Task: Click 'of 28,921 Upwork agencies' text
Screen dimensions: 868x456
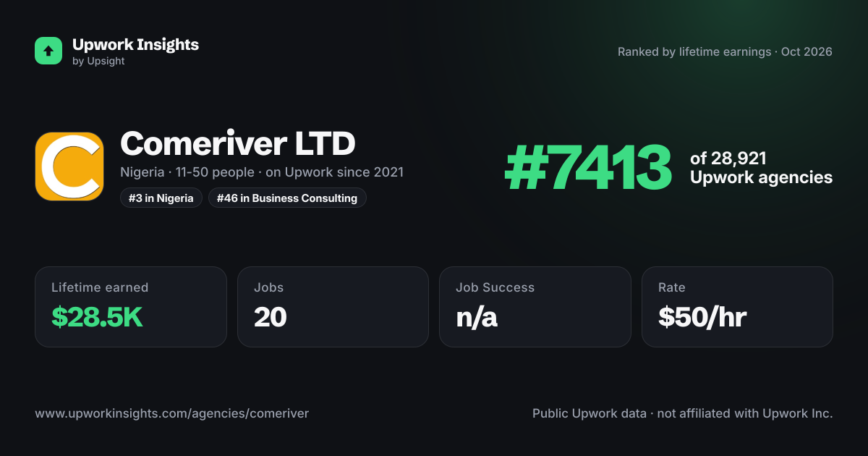Action: click(761, 168)
